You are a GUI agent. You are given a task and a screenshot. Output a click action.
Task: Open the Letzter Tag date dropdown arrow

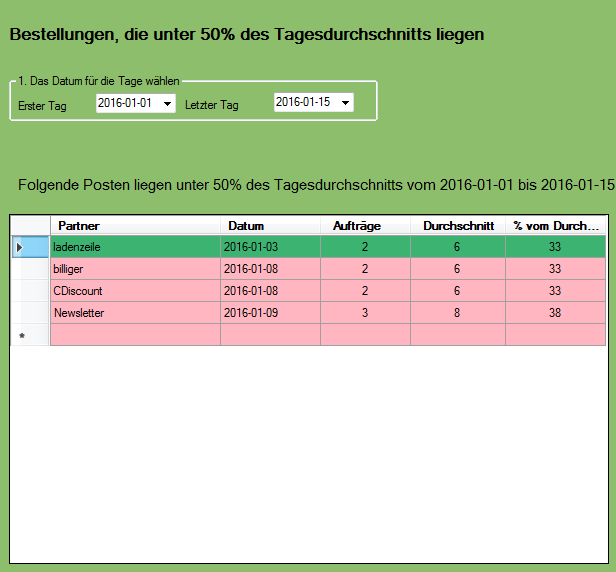tap(345, 103)
